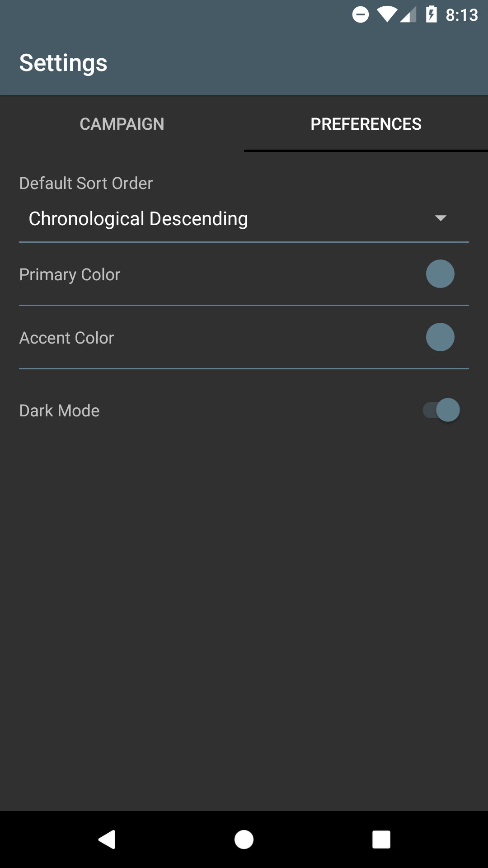
Task: Tap the cellular signal status icon
Action: pos(408,15)
